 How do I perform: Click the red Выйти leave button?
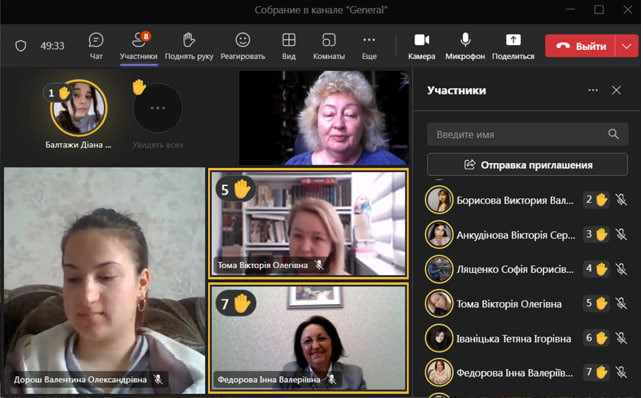(x=580, y=46)
